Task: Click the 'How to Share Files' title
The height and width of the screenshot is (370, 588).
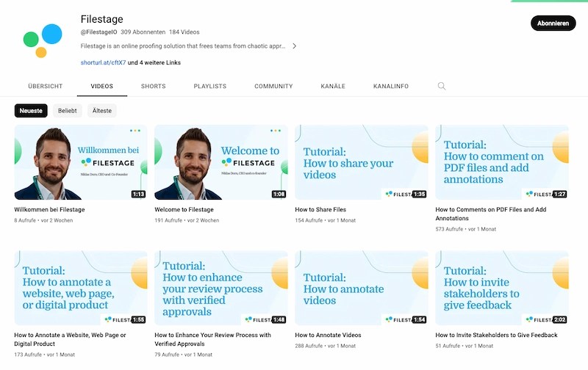Action: 320,210
